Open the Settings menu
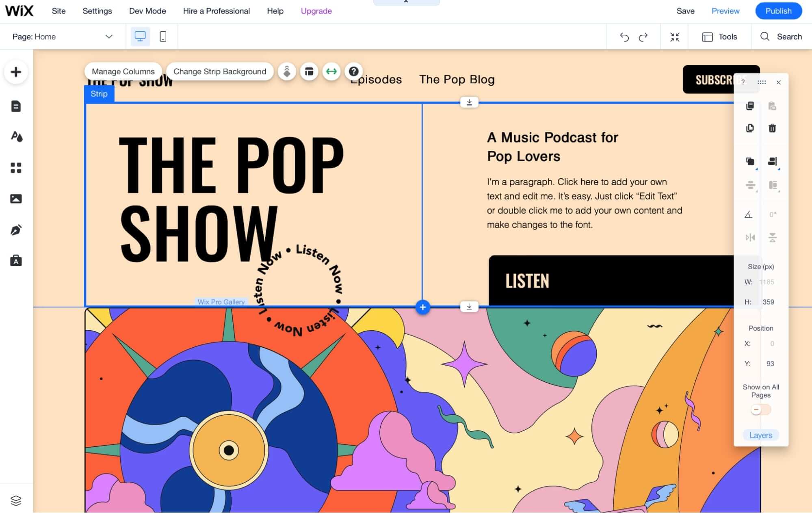Viewport: 812px width, 513px height. [97, 11]
